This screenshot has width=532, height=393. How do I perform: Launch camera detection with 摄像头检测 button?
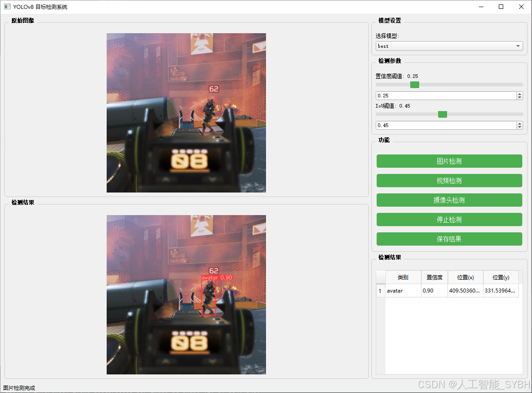coord(449,200)
